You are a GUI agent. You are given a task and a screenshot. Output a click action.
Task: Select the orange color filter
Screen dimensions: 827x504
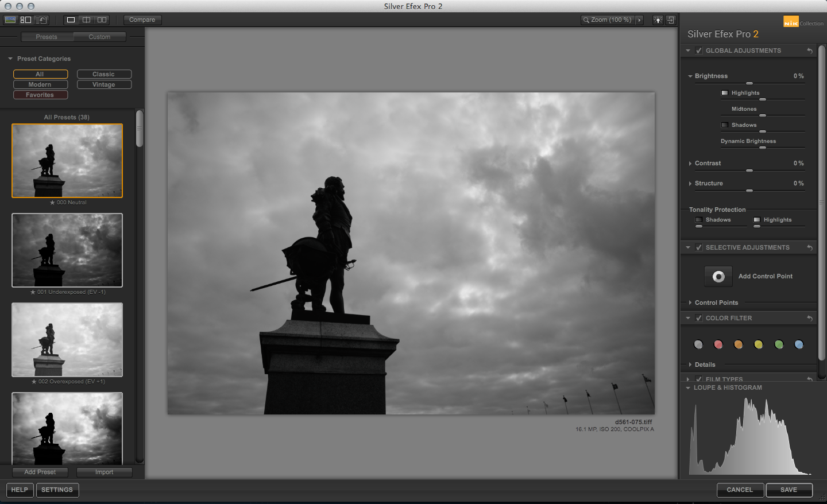(739, 344)
